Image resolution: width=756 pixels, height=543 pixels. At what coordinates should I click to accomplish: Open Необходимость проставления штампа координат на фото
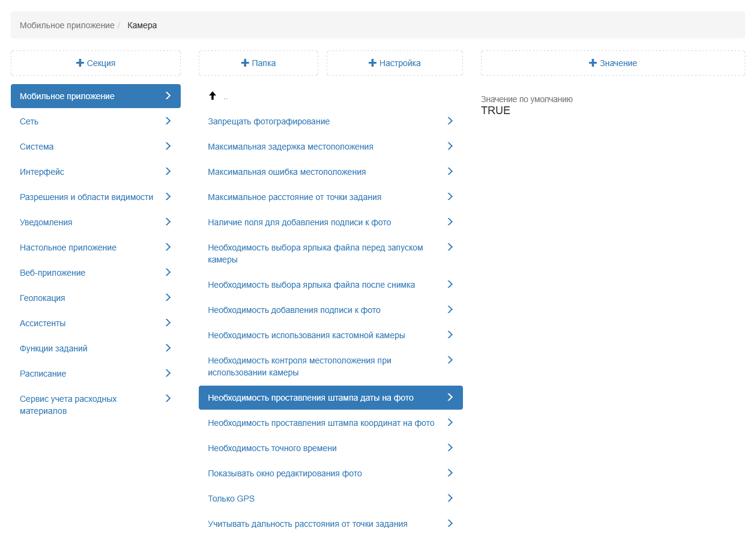321,423
